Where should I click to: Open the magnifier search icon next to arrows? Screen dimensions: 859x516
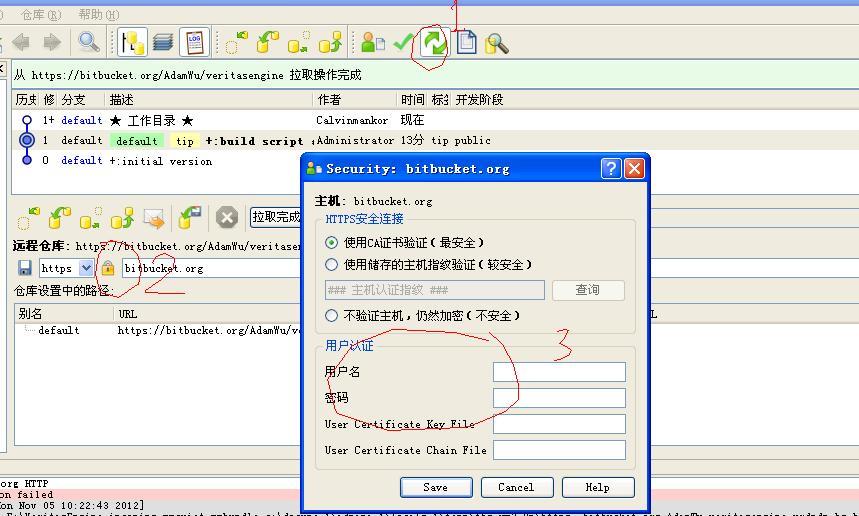click(x=88, y=42)
